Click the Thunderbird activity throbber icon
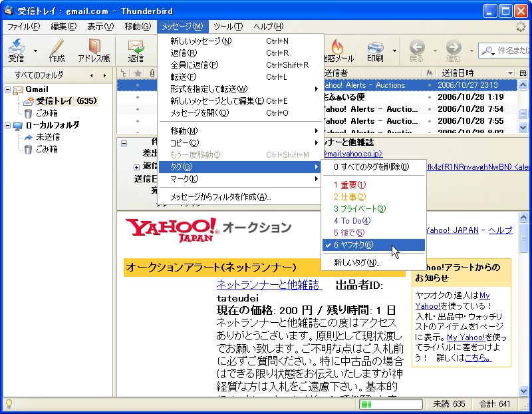The image size is (532, 414). point(521,27)
